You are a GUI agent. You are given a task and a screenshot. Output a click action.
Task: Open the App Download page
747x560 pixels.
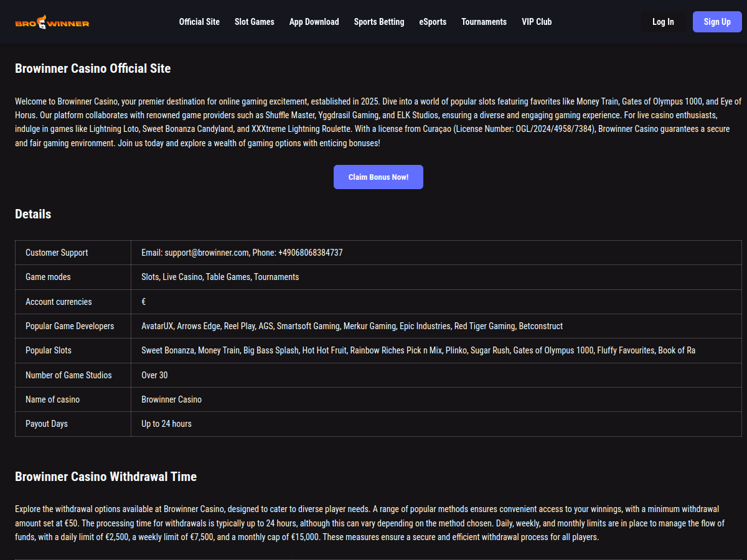tap(314, 22)
